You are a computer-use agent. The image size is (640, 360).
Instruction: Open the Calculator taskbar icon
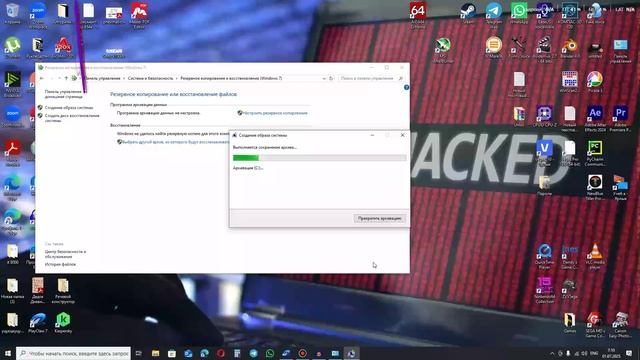pyautogui.click(x=237, y=353)
